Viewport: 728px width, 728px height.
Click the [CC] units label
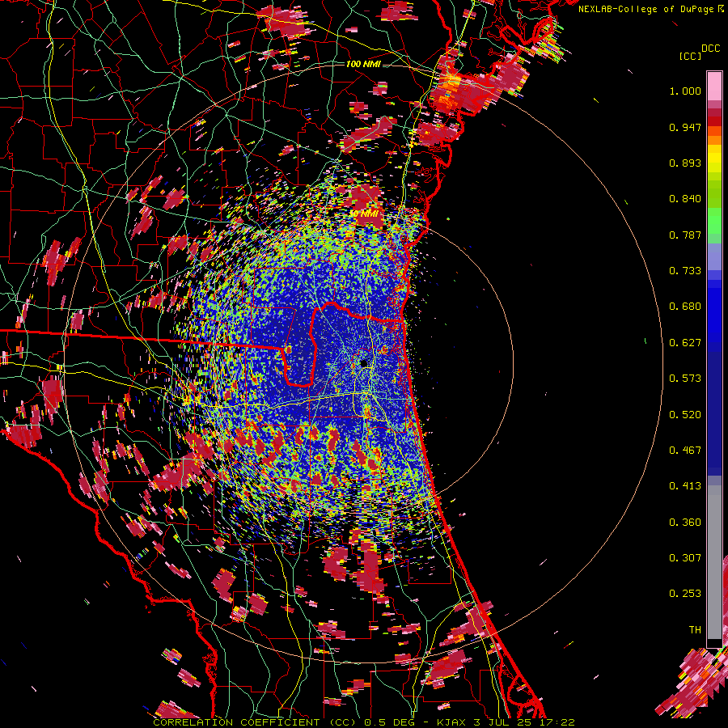pyautogui.click(x=690, y=56)
